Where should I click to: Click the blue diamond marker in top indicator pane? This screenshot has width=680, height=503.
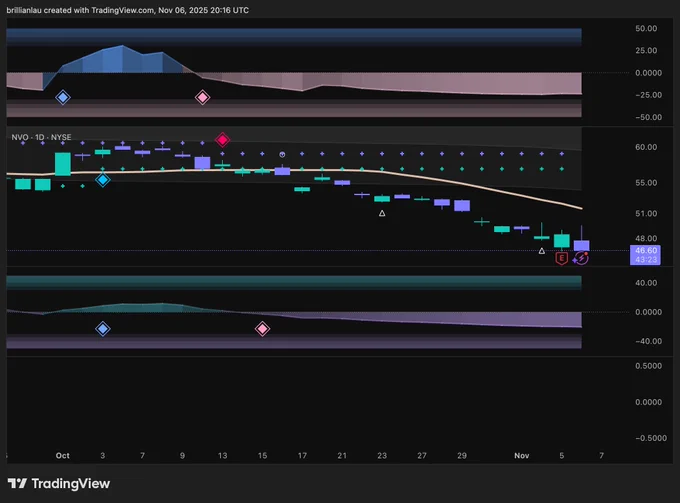63,97
